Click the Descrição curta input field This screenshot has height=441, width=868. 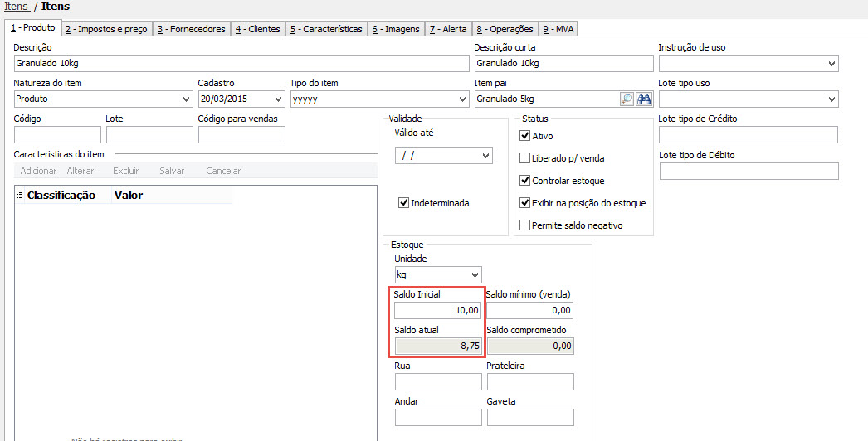(564, 64)
